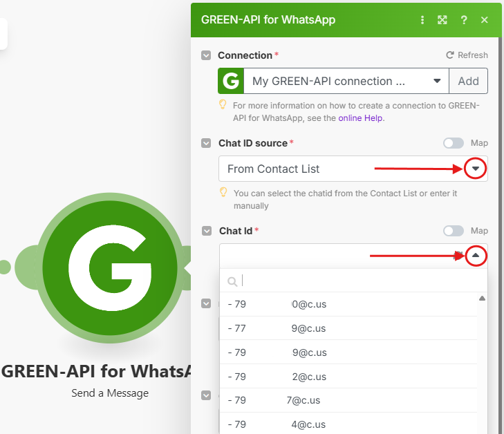Click the green G connection logo
Screen dimensions: 504x434
click(231, 81)
